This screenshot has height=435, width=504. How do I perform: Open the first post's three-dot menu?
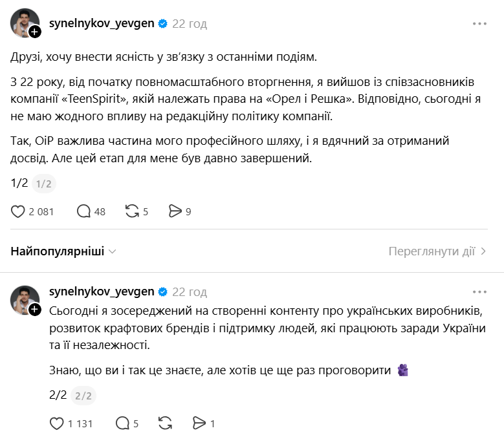[479, 24]
